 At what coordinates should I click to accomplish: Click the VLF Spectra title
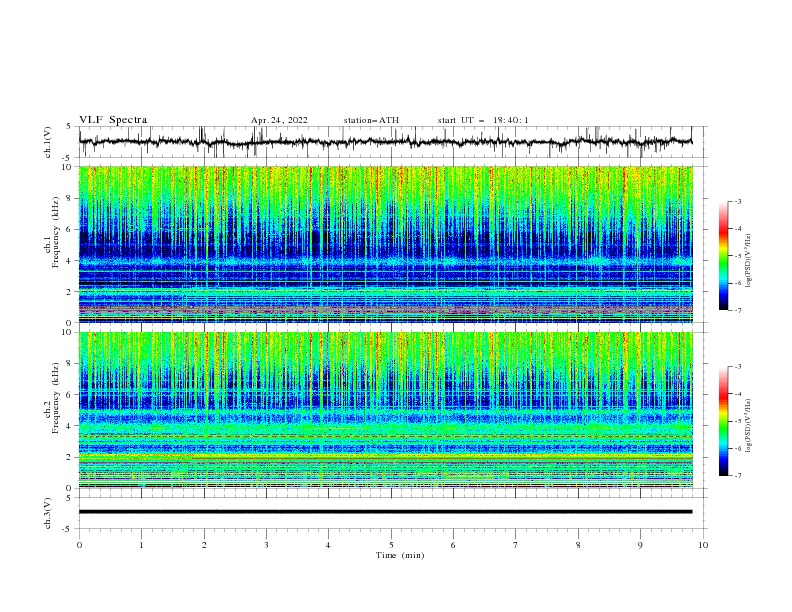[113, 120]
